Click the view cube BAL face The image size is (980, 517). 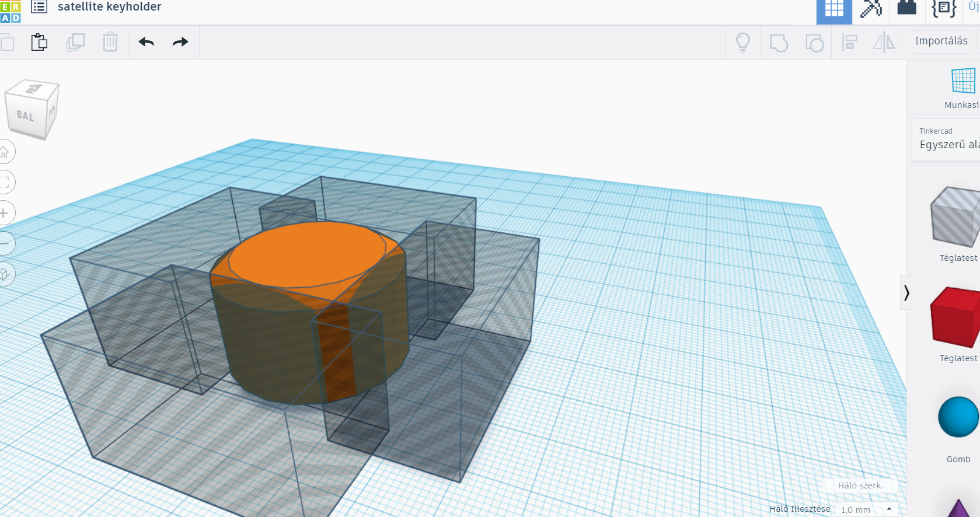[25, 116]
